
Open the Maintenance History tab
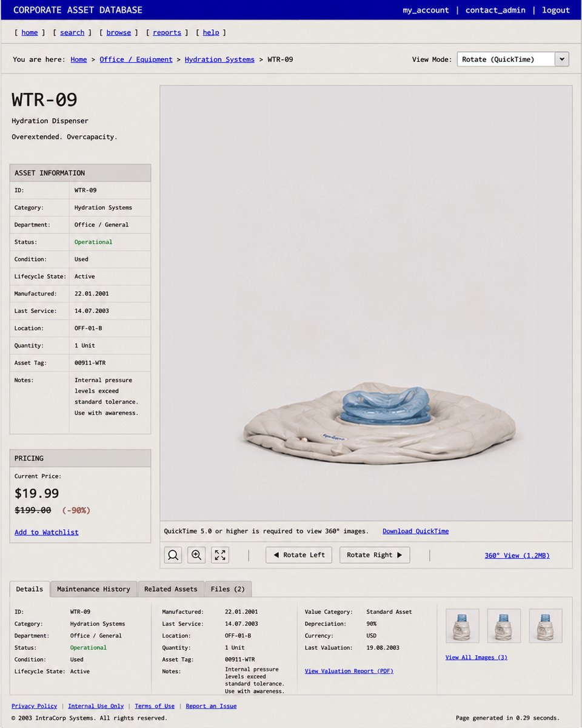point(93,589)
